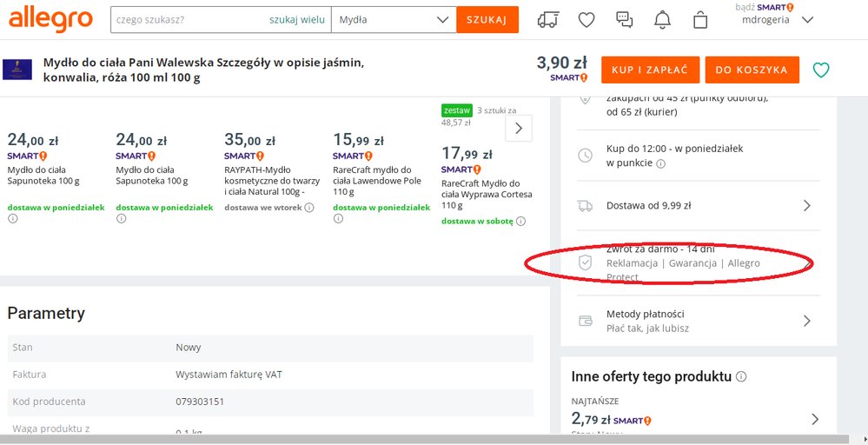Viewport: 868px width, 445px height.
Task: Show next products with carousel arrow
Action: [x=519, y=129]
